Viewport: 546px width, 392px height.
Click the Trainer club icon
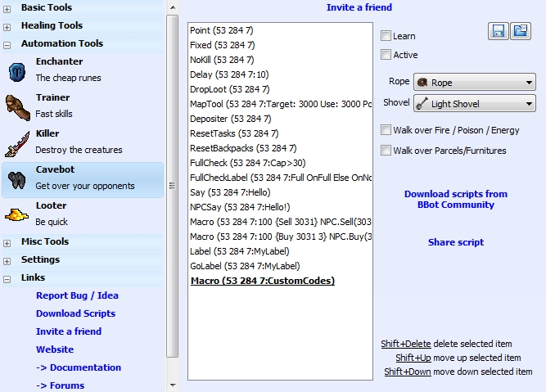18,106
